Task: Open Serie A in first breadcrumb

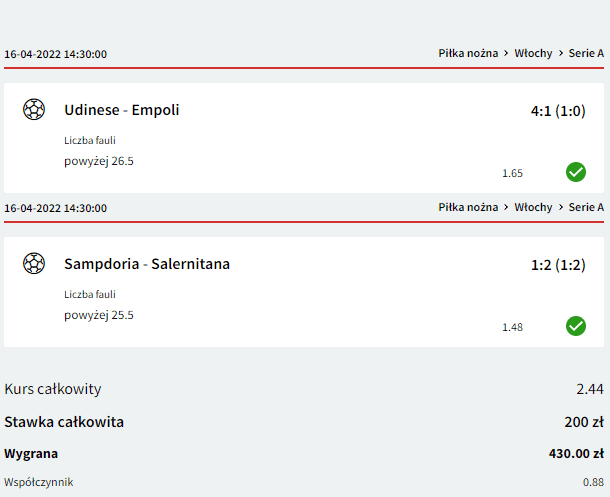Action: (586, 53)
